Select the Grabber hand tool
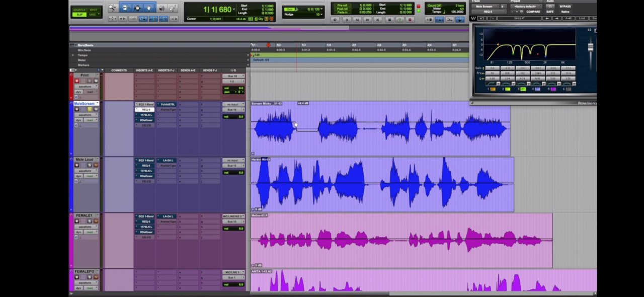Image resolution: width=644 pixels, height=297 pixels. pyautogui.click(x=149, y=8)
